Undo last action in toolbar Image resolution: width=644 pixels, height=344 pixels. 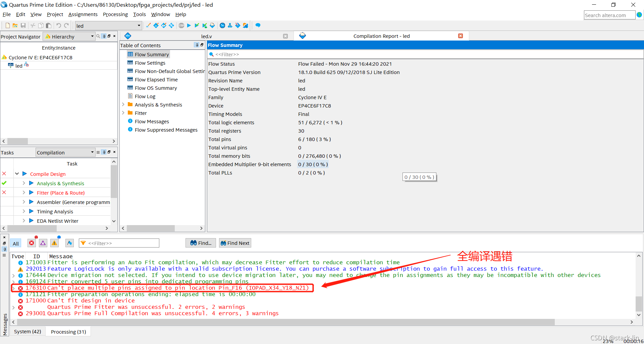(58, 25)
